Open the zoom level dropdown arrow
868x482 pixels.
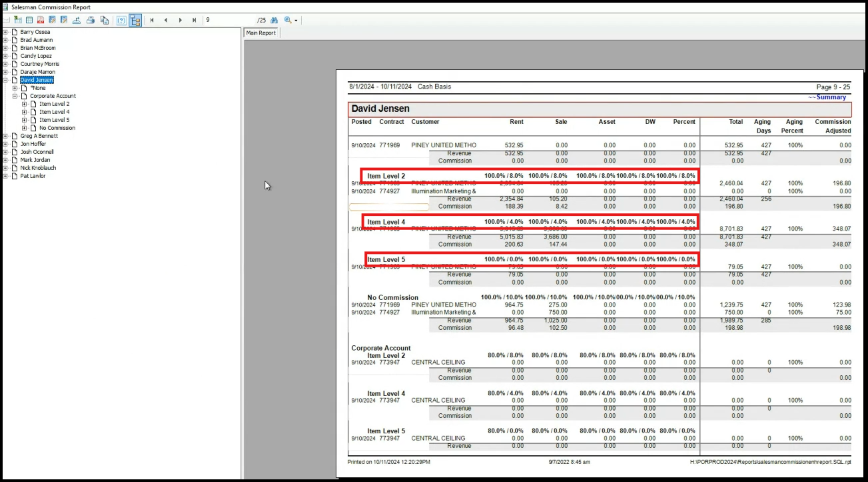[296, 20]
